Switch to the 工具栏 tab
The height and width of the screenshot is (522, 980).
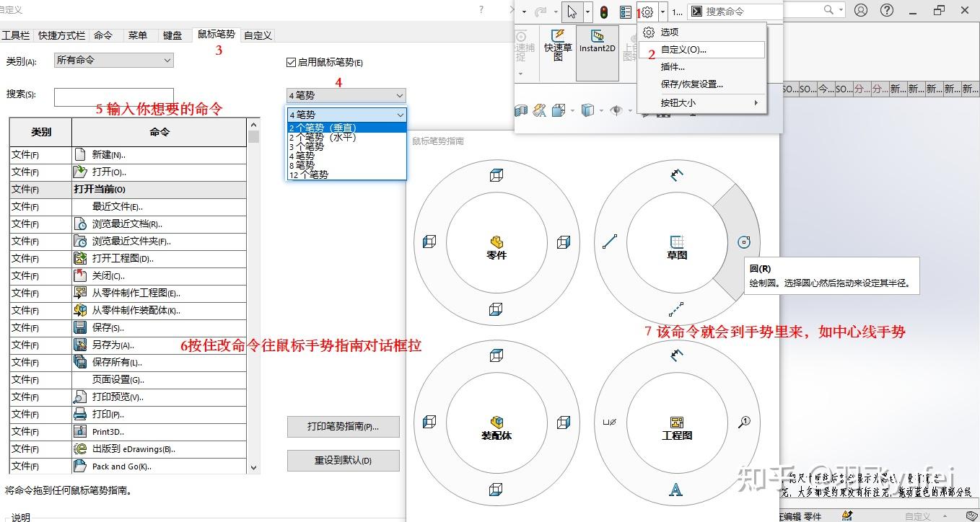pos(16,35)
